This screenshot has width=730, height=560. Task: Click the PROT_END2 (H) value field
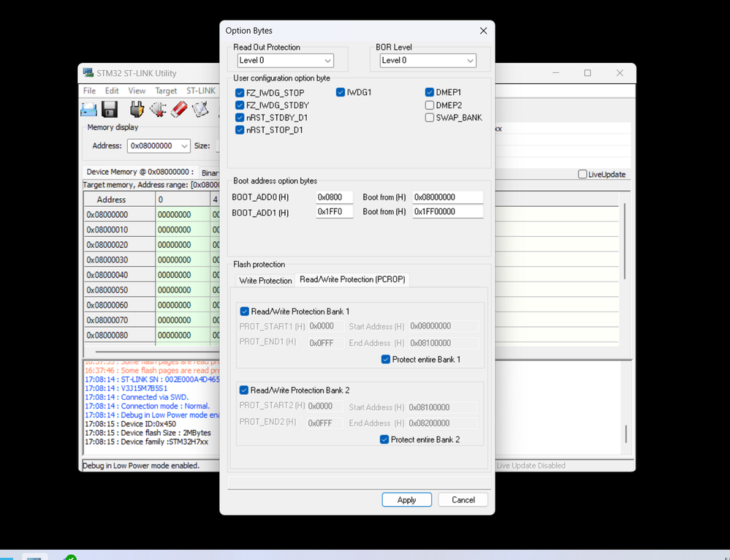point(324,423)
